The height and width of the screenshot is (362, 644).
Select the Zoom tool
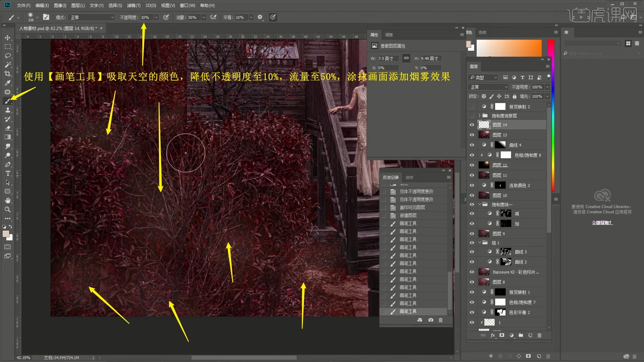click(x=8, y=209)
